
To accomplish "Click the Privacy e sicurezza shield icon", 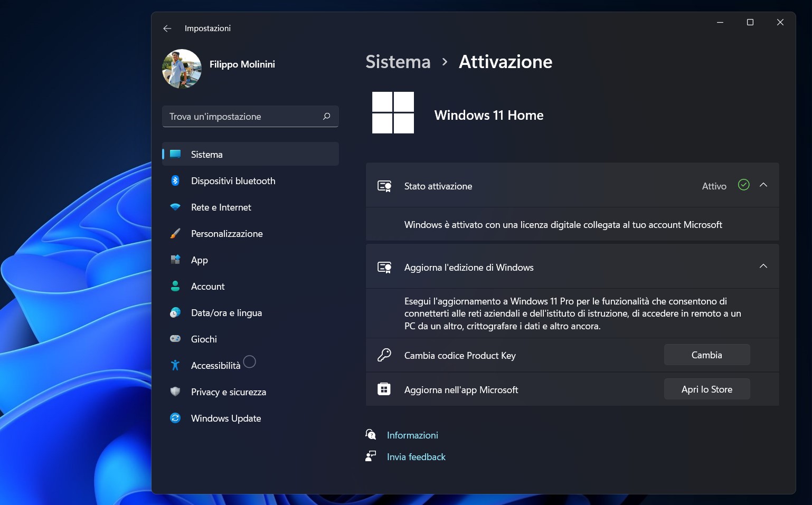I will pos(175,392).
